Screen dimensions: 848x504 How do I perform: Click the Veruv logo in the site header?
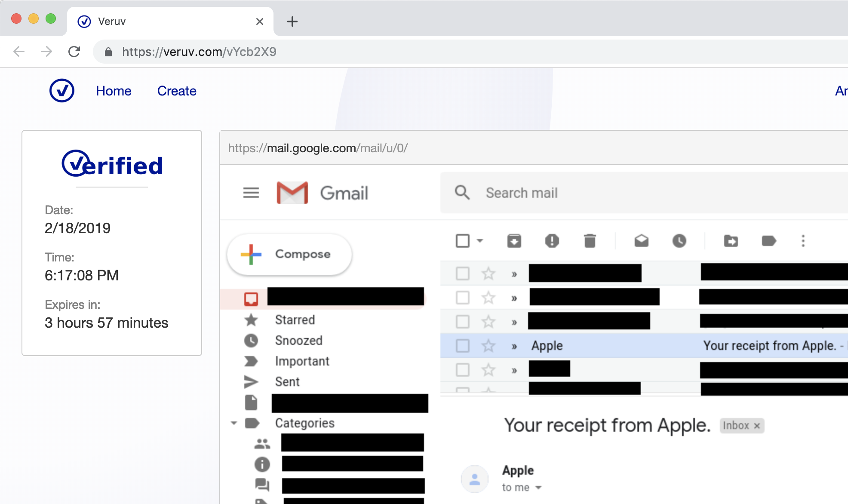62,90
